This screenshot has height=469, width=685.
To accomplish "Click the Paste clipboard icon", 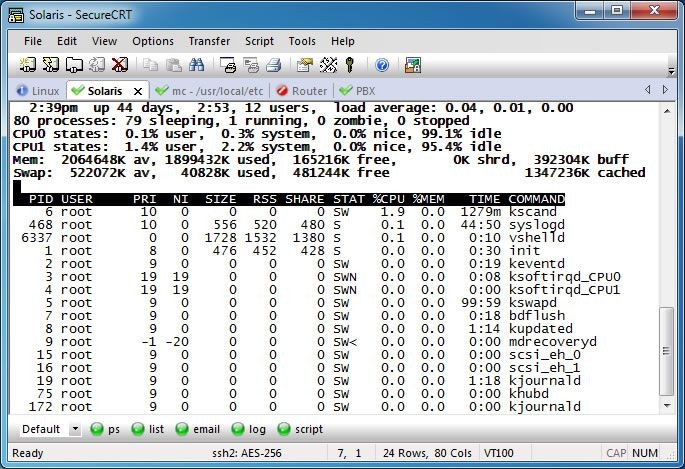I will coord(174,65).
